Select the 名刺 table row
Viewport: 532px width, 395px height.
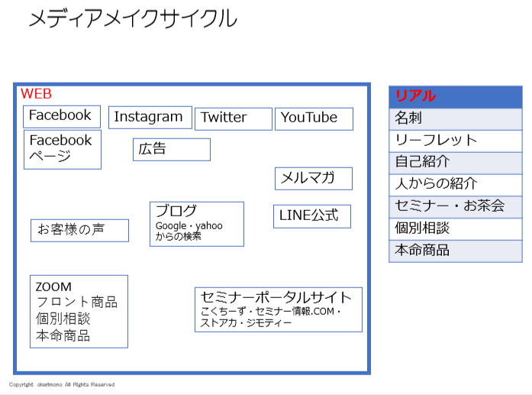[455, 118]
